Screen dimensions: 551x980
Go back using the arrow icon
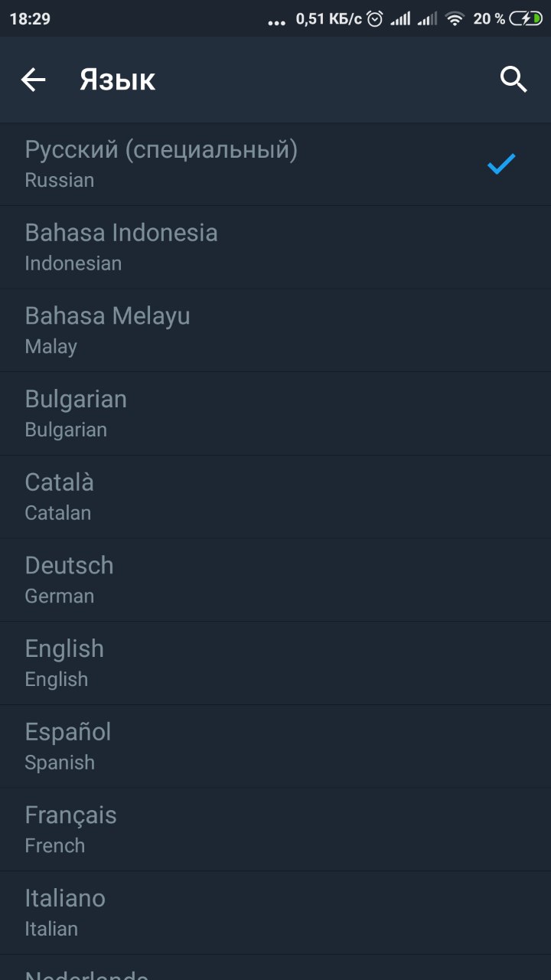click(x=33, y=80)
